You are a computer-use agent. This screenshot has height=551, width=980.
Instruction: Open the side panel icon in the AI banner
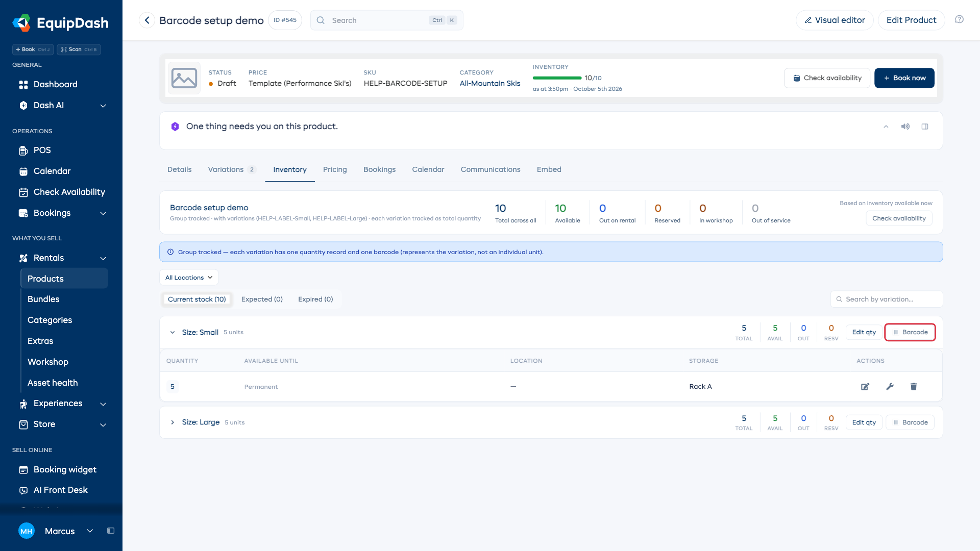click(x=925, y=127)
